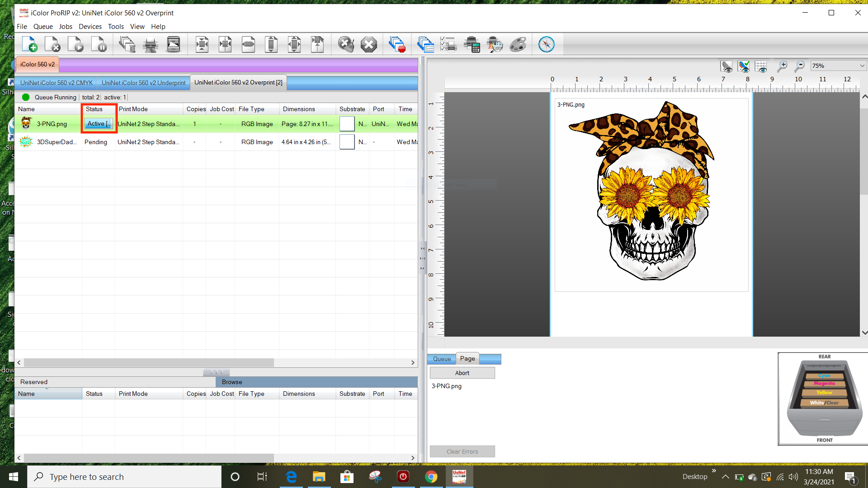This screenshot has height=488, width=868.
Task: Select the 3DSuperDad job row name
Action: tap(57, 142)
